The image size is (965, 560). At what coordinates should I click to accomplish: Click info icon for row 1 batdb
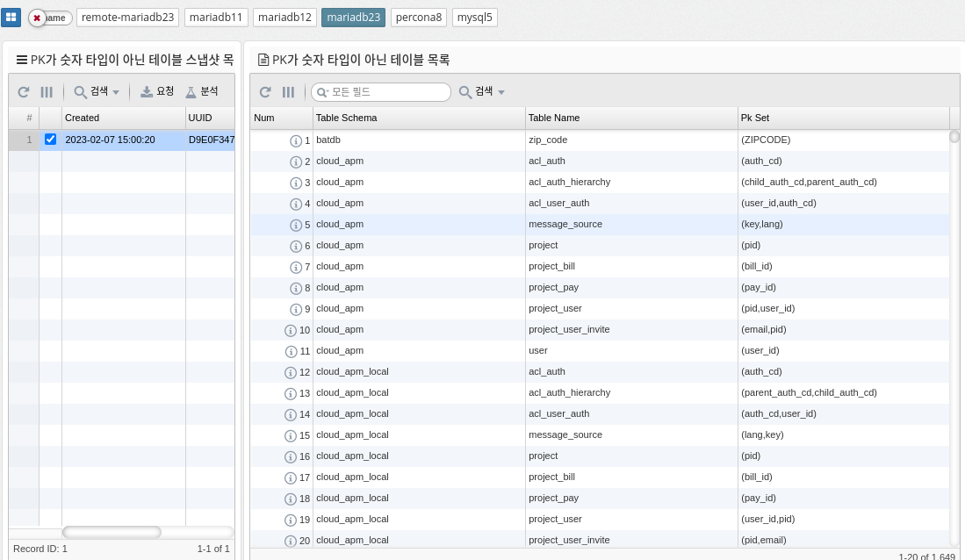[296, 140]
